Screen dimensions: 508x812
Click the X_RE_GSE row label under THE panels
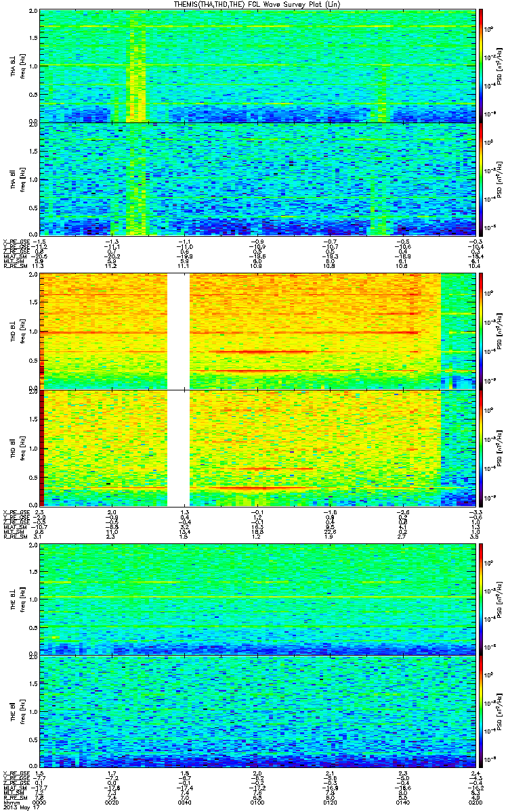coord(16,773)
